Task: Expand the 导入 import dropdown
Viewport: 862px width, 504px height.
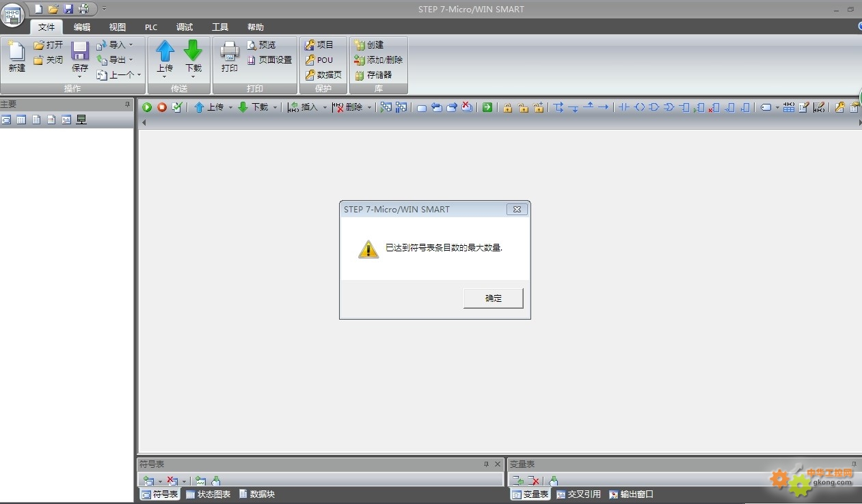Action: [131, 45]
